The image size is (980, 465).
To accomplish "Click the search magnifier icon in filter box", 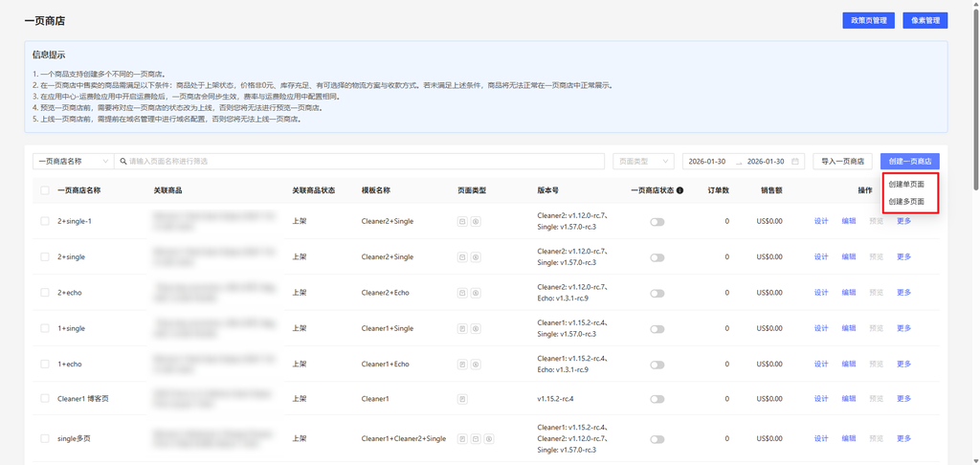I will click(x=122, y=162).
